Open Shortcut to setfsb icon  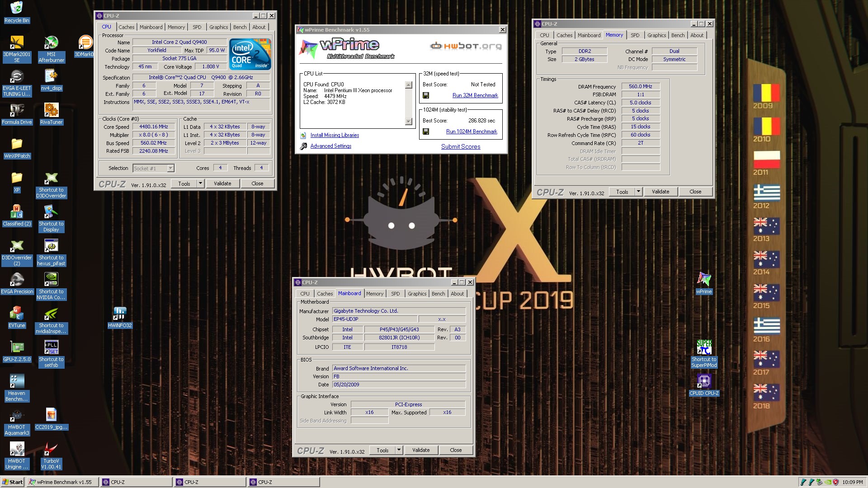pos(51,354)
